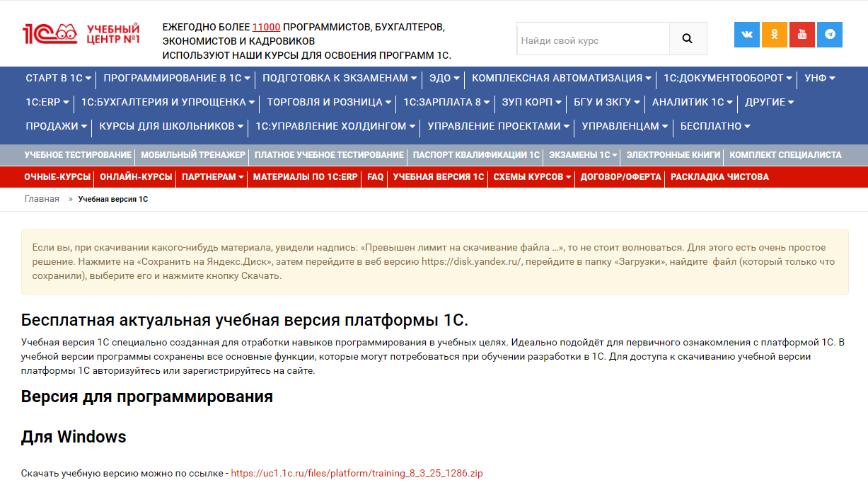868x485 pixels.
Task: Open the БЕСПЛАТНО dropdown menu
Action: tap(715, 126)
